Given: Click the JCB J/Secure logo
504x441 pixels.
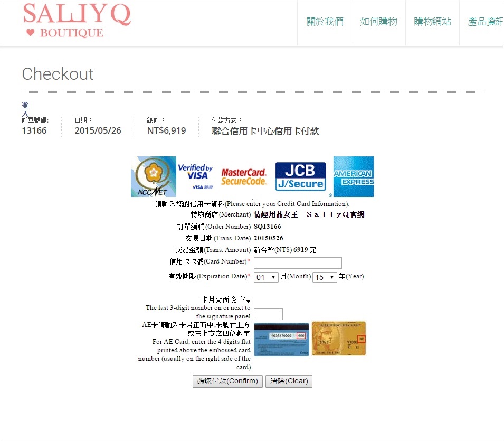Looking at the screenshot, I should [300, 176].
